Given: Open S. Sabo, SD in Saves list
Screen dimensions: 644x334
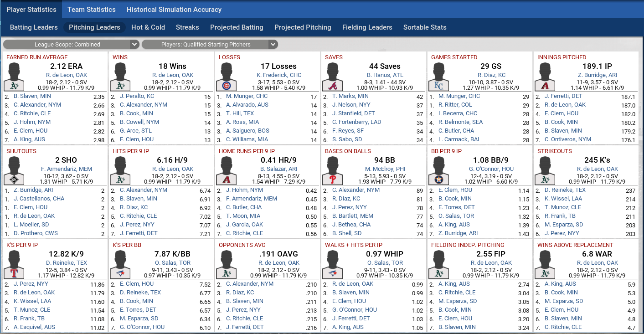Looking at the screenshot, I should click(347, 139).
